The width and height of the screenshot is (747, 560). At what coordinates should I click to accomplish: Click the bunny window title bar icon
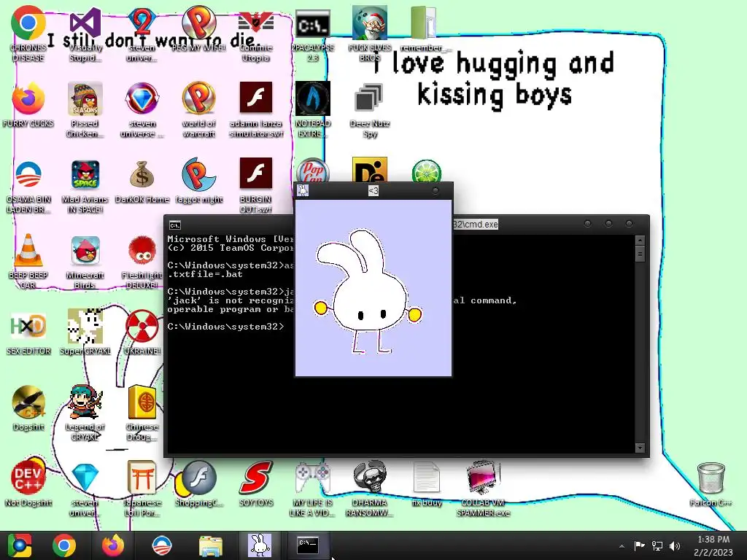pos(303,191)
